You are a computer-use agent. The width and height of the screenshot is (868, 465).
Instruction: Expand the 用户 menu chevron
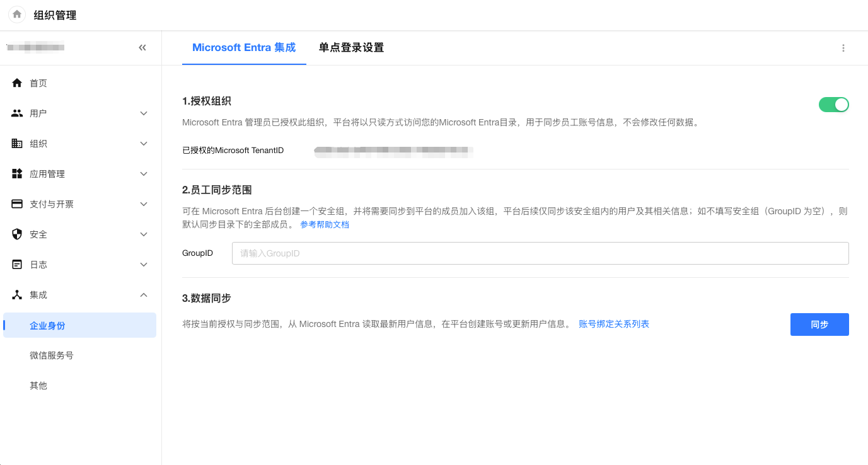pos(144,113)
